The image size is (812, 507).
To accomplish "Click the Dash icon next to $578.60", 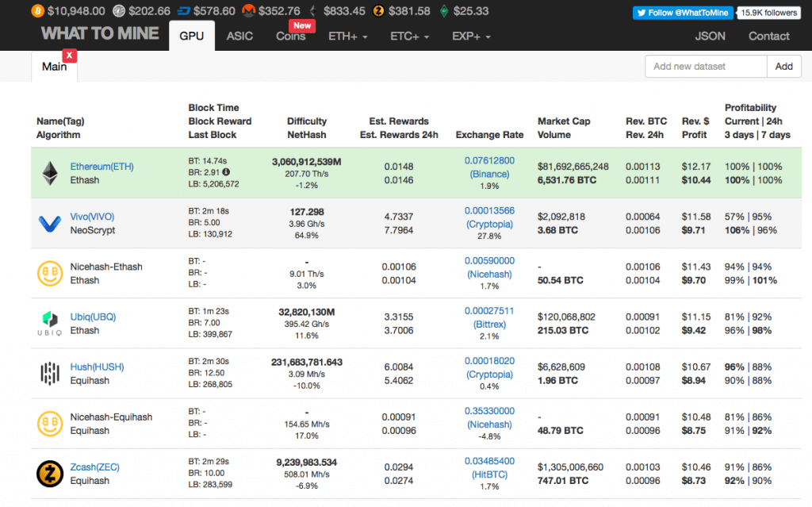I will [187, 11].
